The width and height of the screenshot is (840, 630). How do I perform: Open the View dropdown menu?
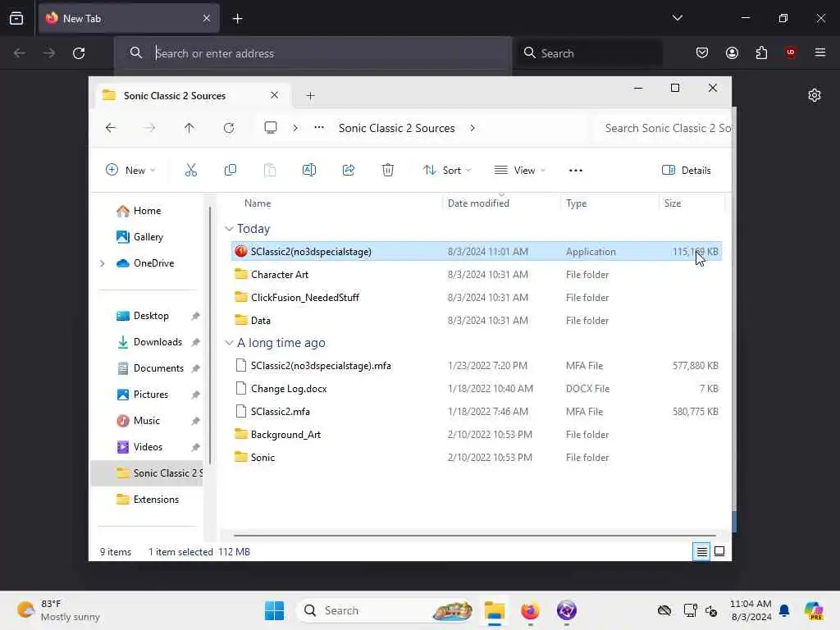[519, 171]
